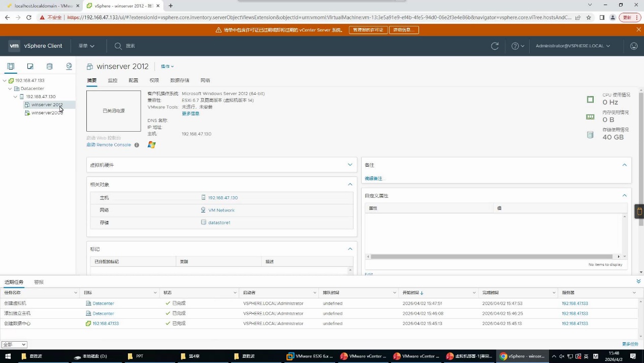Select winserver2008 in tree

click(x=47, y=113)
